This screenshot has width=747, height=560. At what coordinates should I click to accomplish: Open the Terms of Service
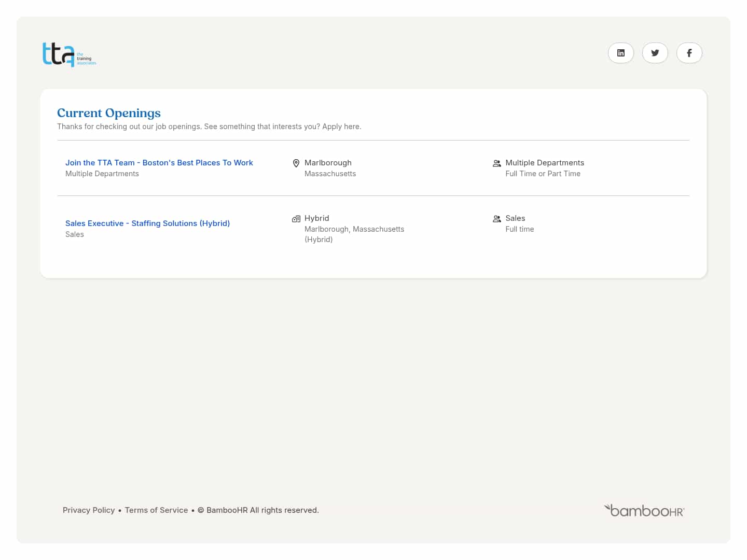[156, 510]
